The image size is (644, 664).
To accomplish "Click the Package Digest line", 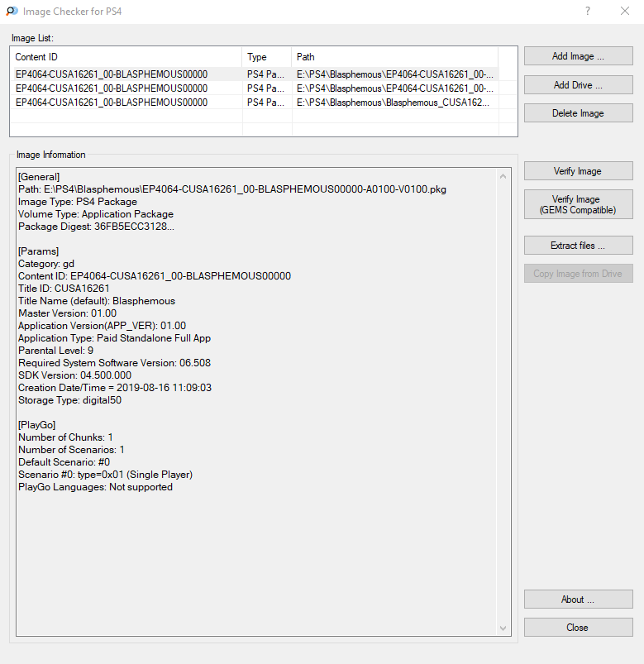I will click(96, 227).
